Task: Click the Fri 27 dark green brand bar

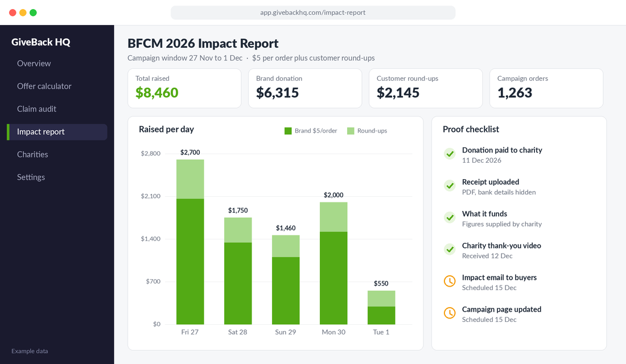Action: click(x=190, y=262)
